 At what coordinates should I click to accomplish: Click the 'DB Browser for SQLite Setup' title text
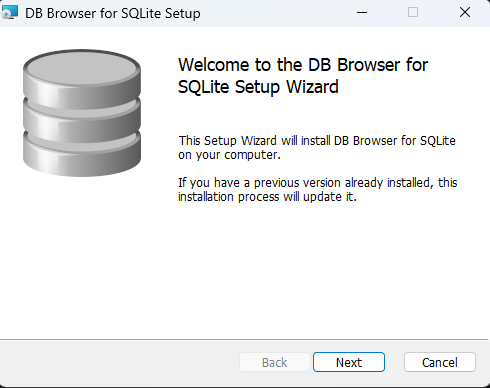pyautogui.click(x=113, y=13)
